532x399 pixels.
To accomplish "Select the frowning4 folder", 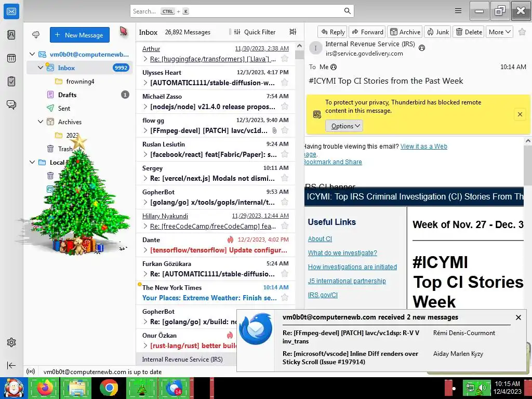I will pyautogui.click(x=80, y=81).
